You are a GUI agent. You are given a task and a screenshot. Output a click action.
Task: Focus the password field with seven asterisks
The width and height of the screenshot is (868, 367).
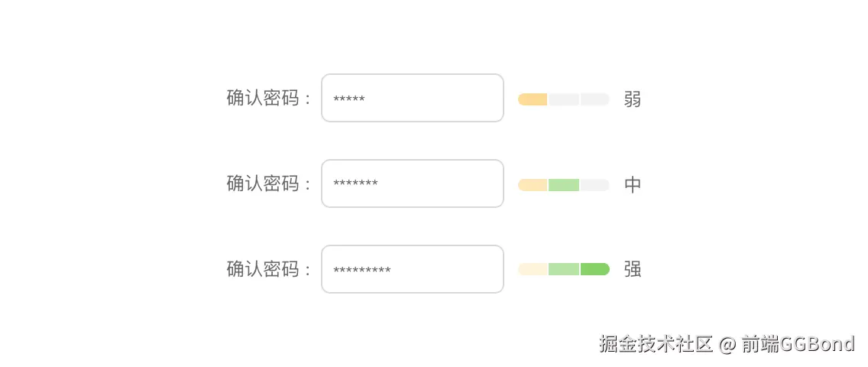pyautogui.click(x=412, y=183)
